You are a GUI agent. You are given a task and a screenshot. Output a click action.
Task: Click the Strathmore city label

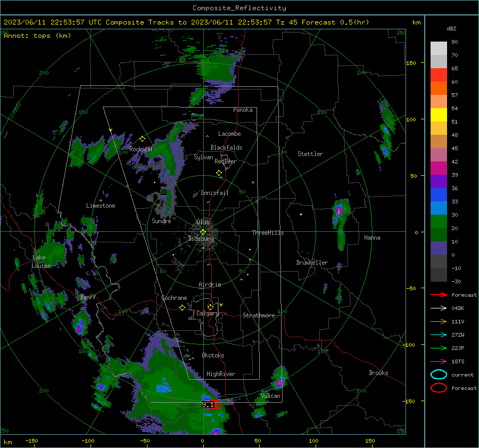coord(259,315)
